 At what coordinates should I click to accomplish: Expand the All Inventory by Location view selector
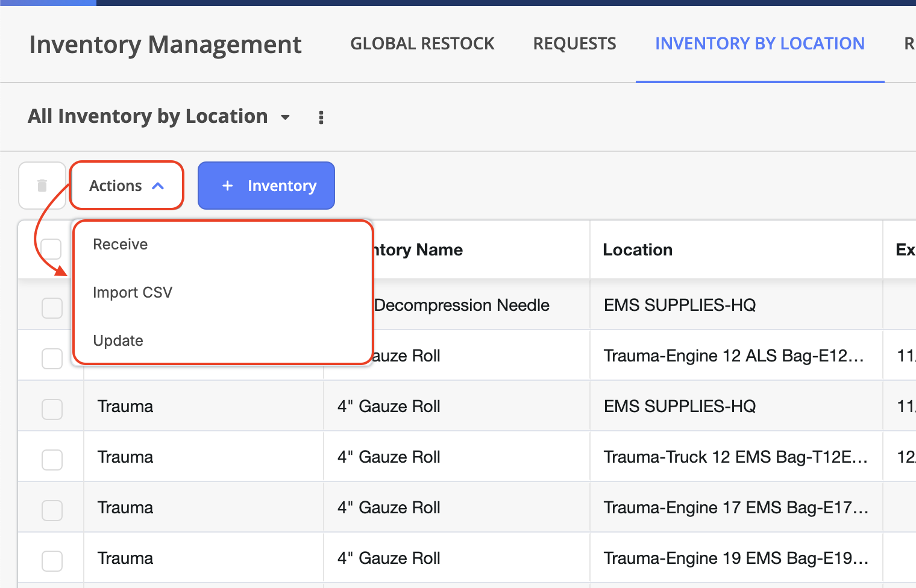point(285,117)
